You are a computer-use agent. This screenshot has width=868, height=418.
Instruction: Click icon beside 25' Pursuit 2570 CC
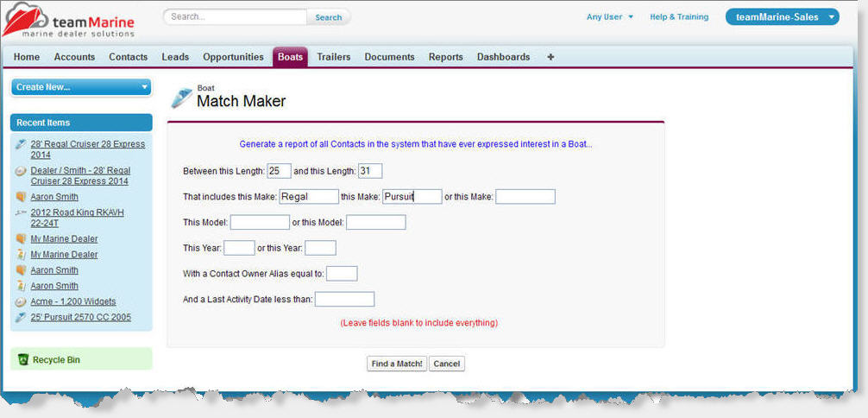pyautogui.click(x=21, y=317)
